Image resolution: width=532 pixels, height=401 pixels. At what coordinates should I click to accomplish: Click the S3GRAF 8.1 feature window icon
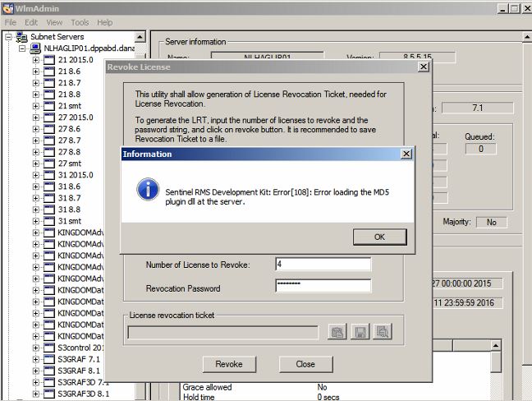49,371
